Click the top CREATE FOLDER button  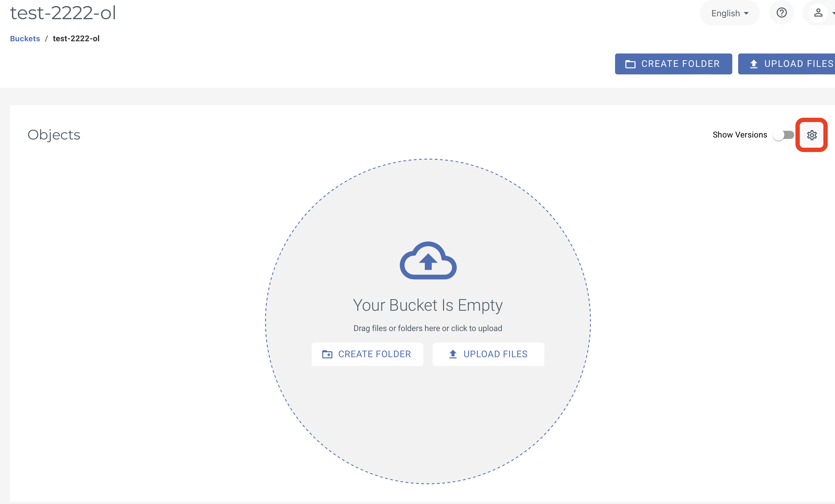click(673, 64)
